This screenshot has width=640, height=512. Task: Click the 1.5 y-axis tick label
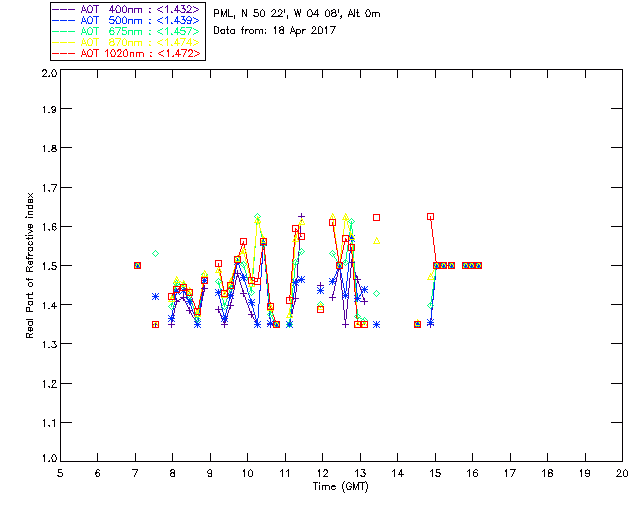click(49, 266)
